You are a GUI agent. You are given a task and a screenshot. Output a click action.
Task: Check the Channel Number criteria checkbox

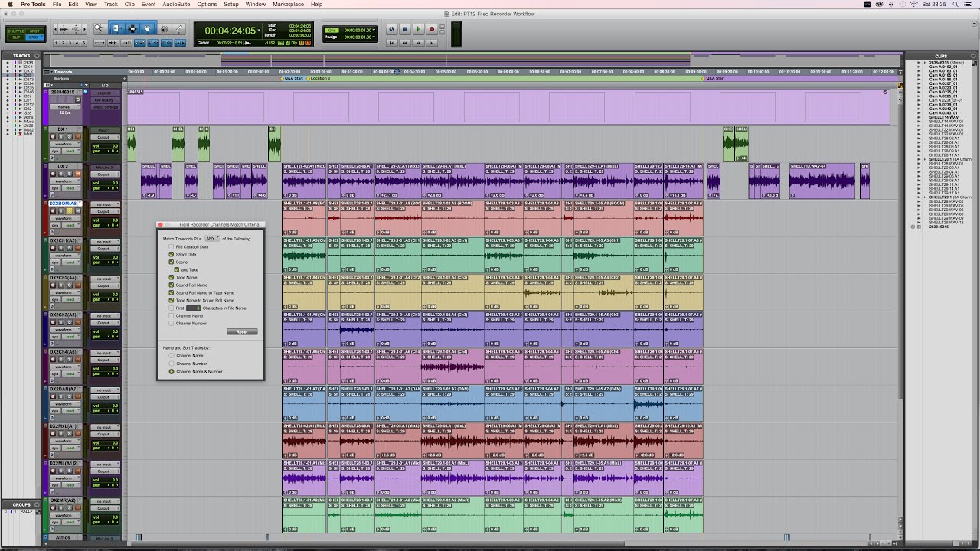[171, 324]
